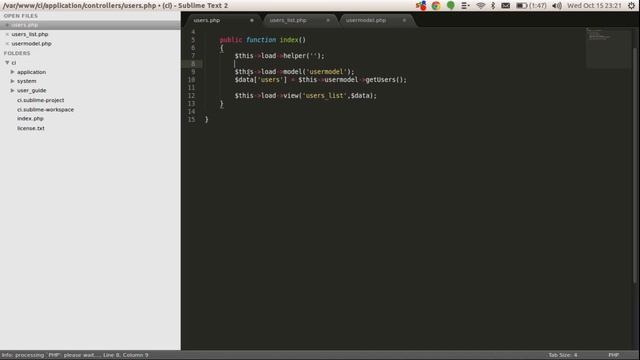Expand the application folder

point(12,72)
